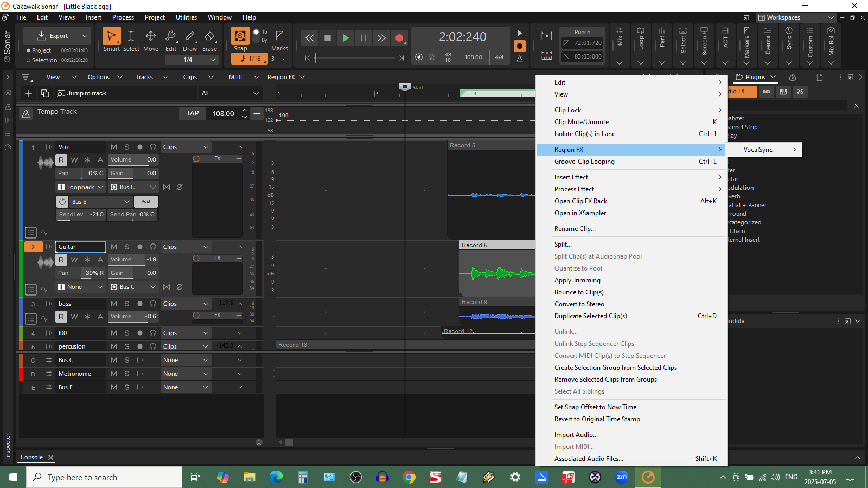Arm the Guitar track for recording
The width and height of the screenshot is (868, 488).
point(140,247)
